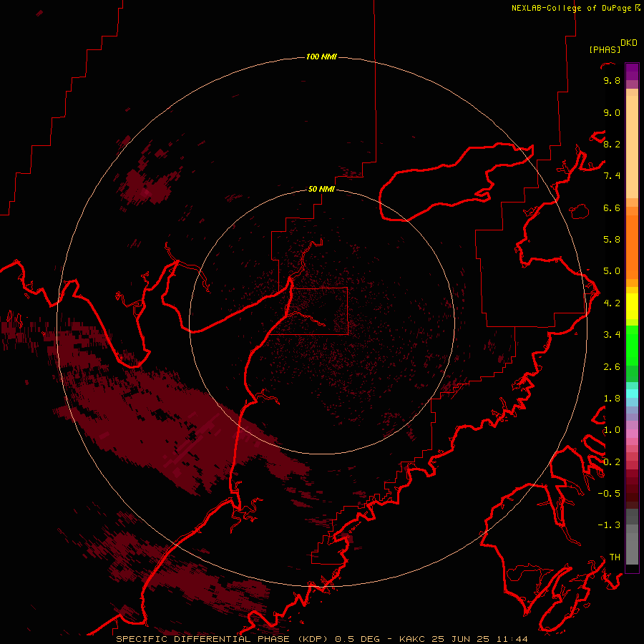Click the DKD label above the color scale
The height and width of the screenshot is (644, 644).
pyautogui.click(x=629, y=43)
